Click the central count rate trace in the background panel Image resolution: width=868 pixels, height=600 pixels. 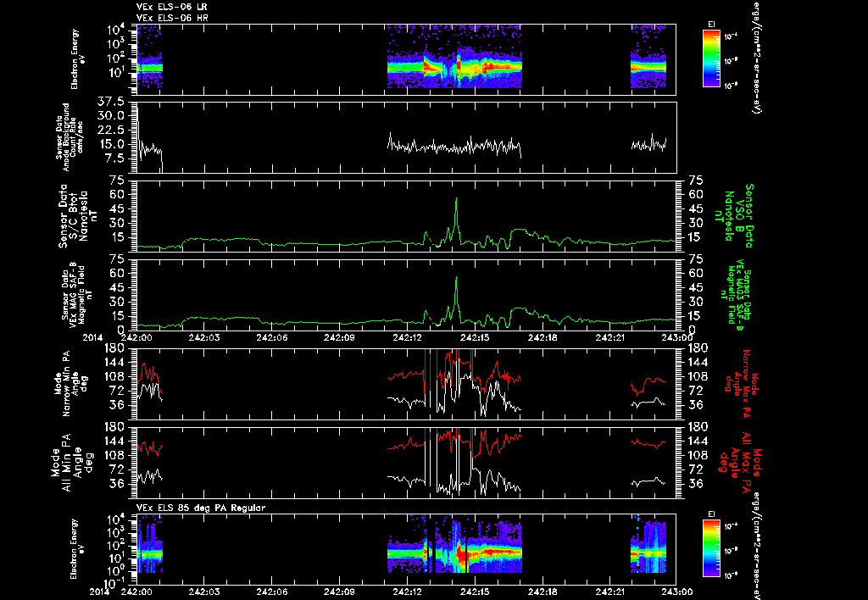pyautogui.click(x=454, y=146)
